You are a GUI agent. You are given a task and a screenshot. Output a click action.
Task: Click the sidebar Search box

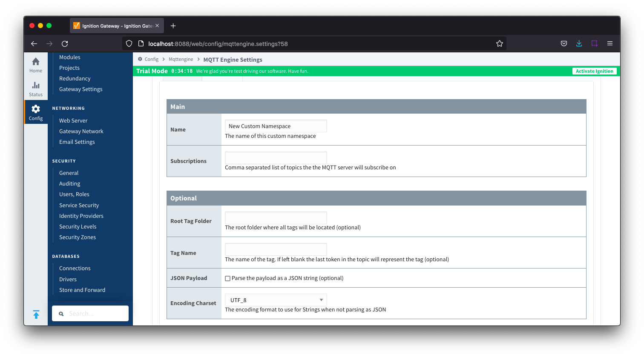coord(90,314)
